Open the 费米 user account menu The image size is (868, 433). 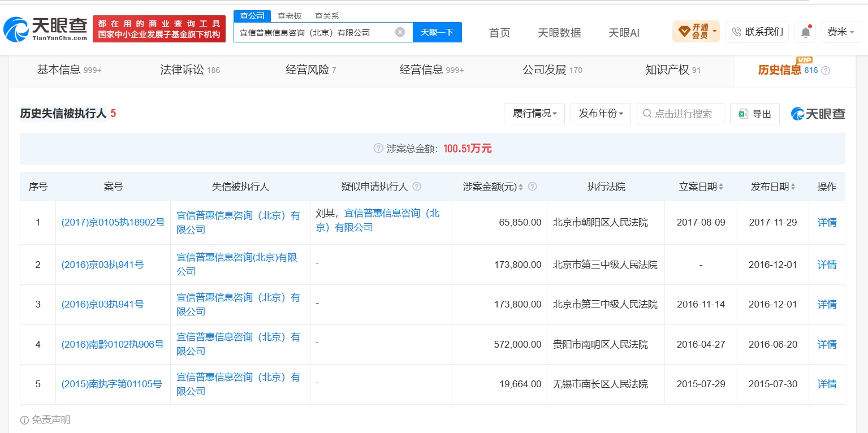click(x=841, y=32)
